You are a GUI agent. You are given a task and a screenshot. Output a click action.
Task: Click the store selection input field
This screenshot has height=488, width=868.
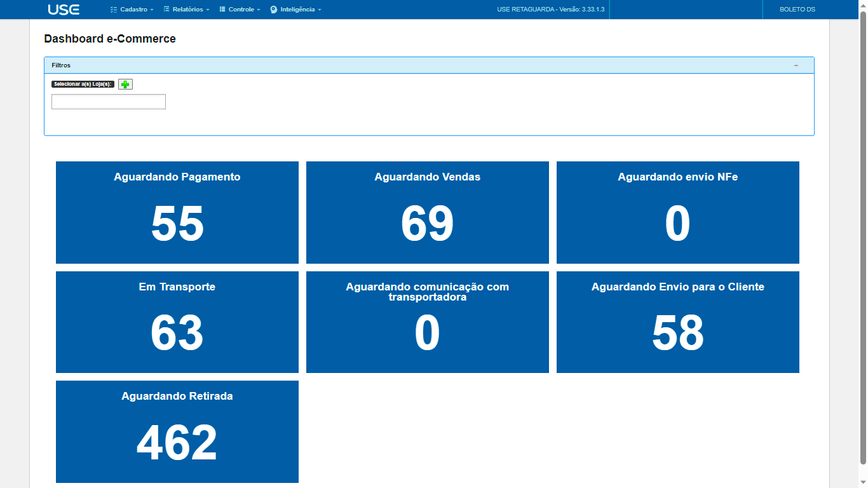click(109, 102)
